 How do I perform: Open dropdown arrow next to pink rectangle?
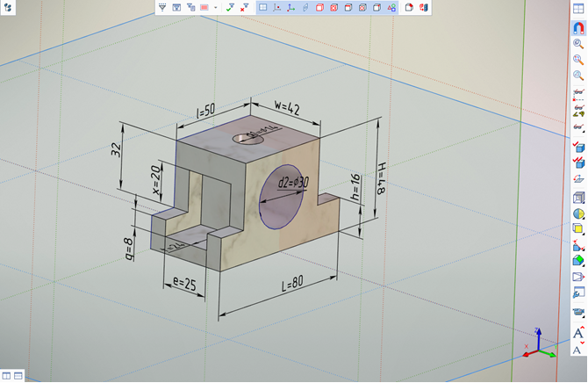(x=215, y=8)
